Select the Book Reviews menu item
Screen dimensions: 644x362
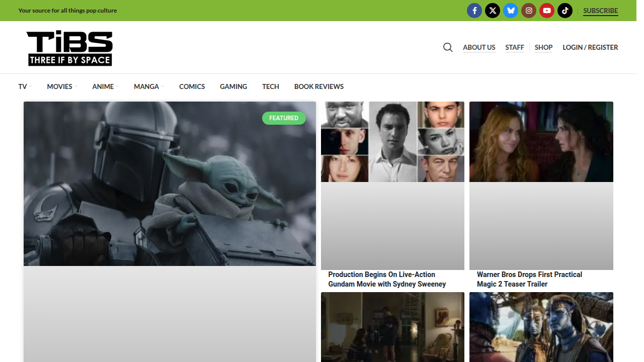click(x=319, y=86)
